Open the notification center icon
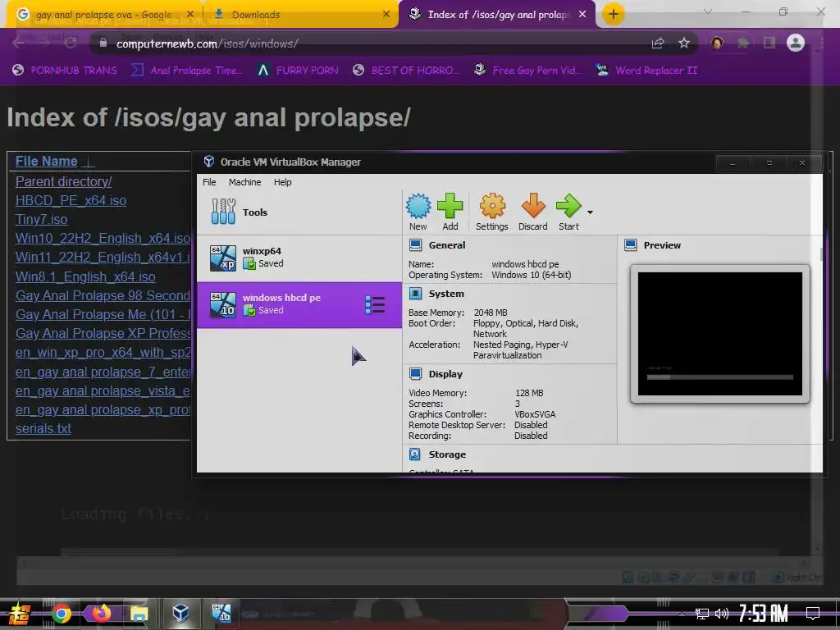 813,614
